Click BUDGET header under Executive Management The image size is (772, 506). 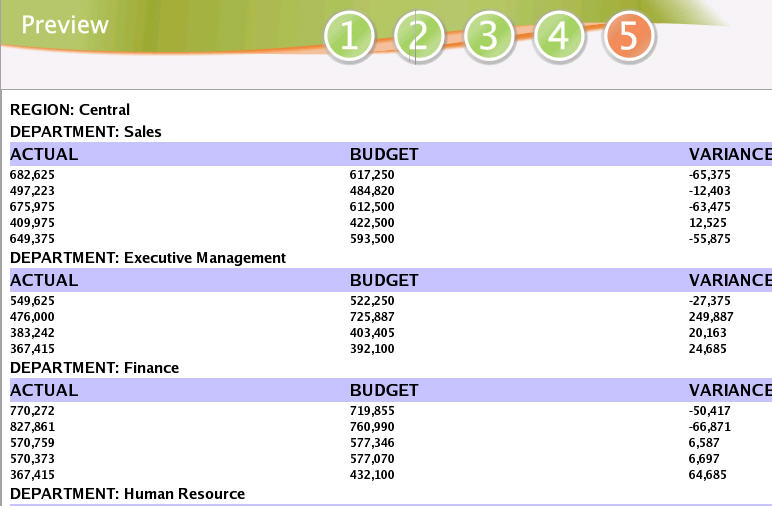coord(384,280)
